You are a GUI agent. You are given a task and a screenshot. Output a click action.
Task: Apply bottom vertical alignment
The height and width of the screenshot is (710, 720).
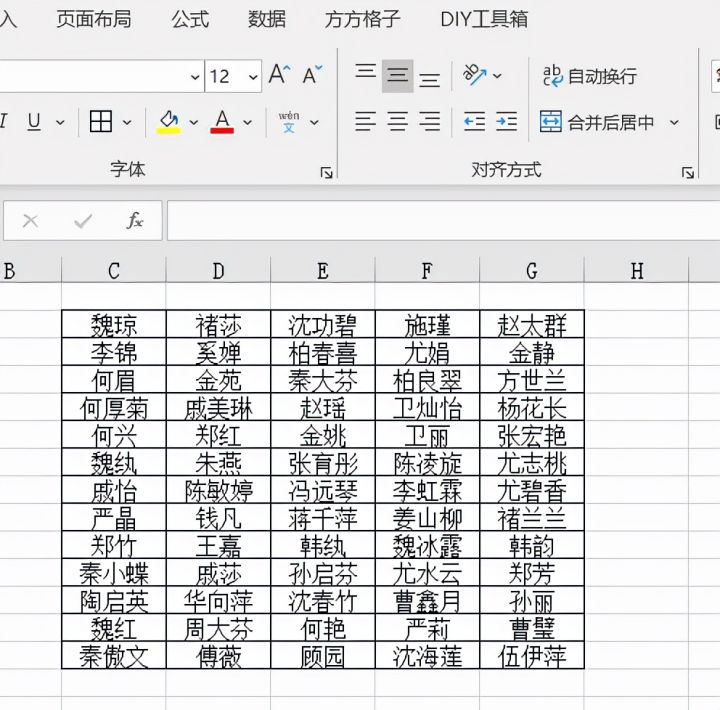pos(429,80)
